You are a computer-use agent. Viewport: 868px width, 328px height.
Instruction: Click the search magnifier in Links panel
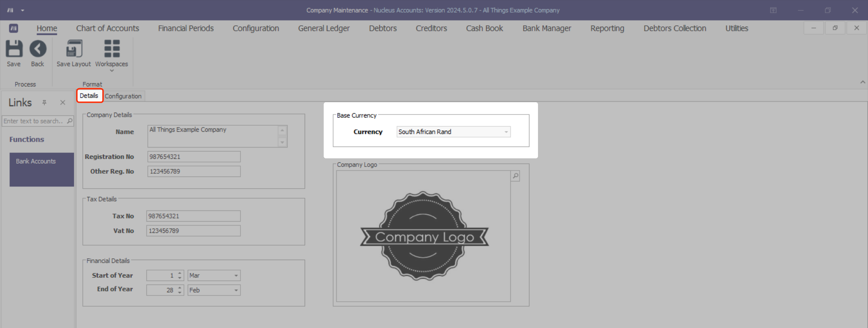tap(70, 121)
